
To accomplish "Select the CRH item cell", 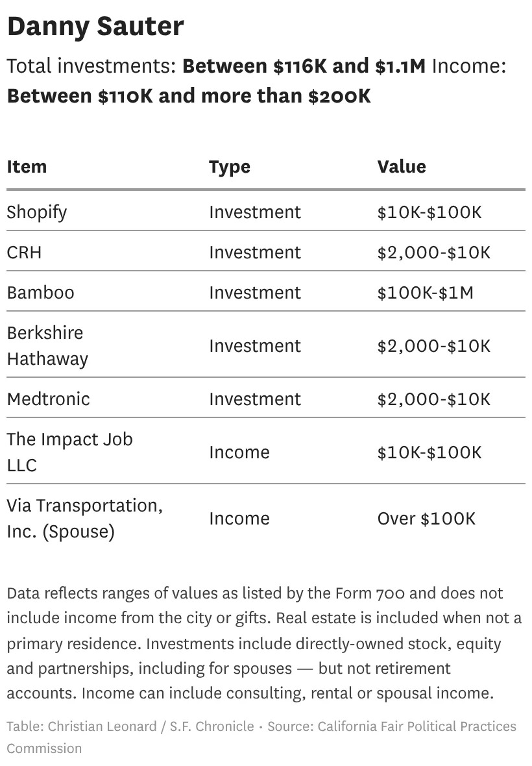I will [x=24, y=252].
